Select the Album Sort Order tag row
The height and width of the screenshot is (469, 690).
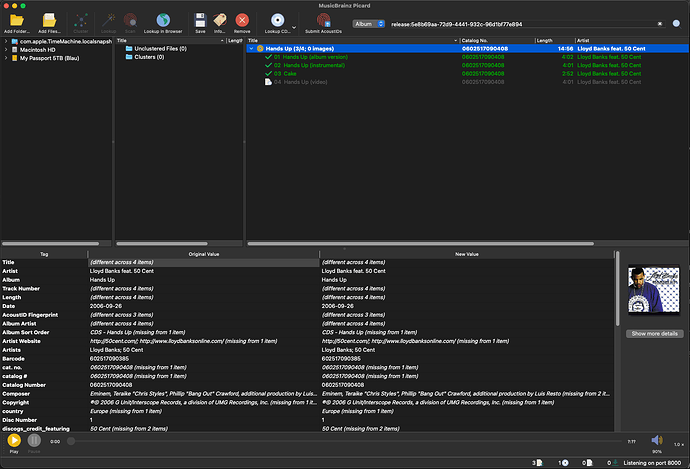[307, 332]
